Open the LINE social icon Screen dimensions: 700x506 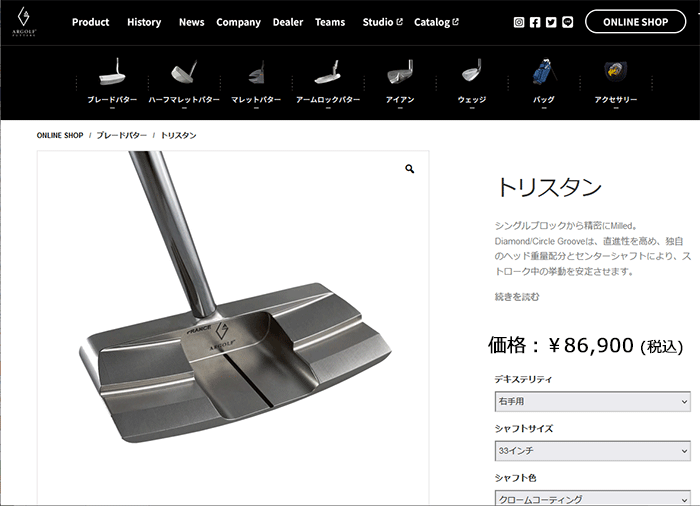point(567,22)
